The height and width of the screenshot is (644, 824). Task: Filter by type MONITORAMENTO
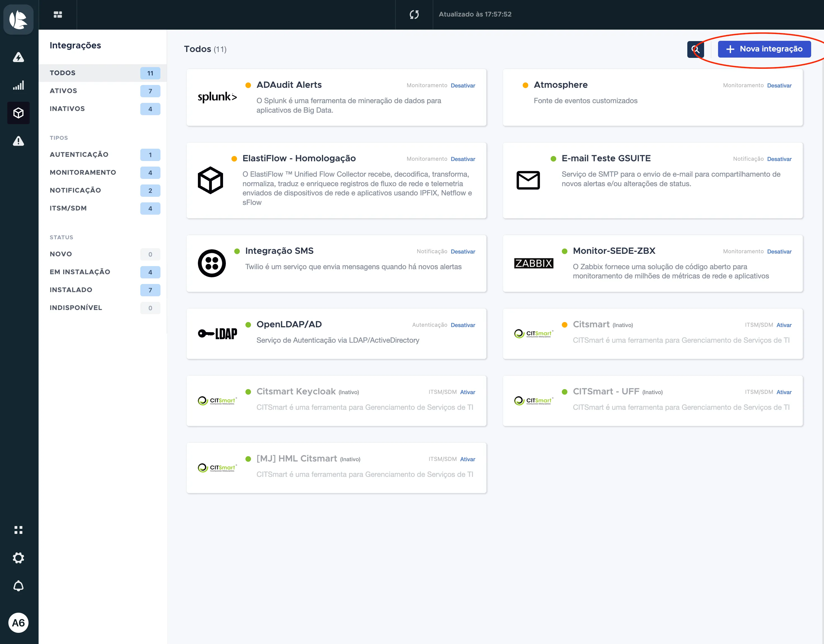click(x=103, y=172)
